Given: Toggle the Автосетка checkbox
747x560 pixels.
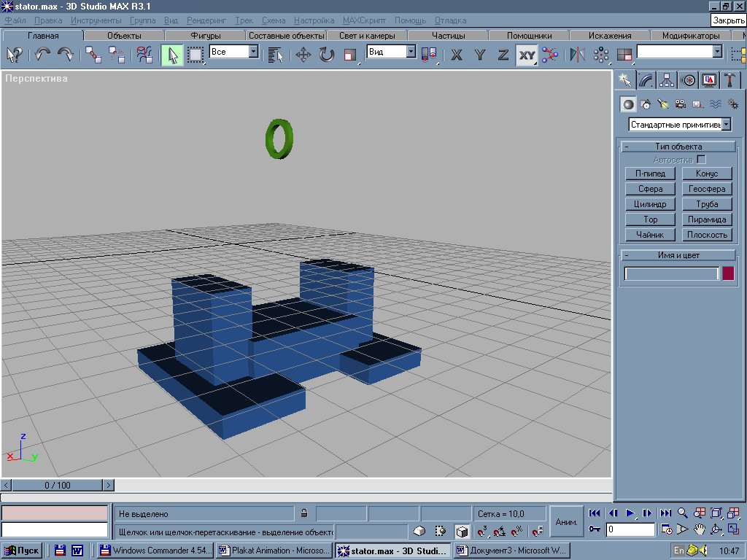Looking at the screenshot, I should coord(701,160).
